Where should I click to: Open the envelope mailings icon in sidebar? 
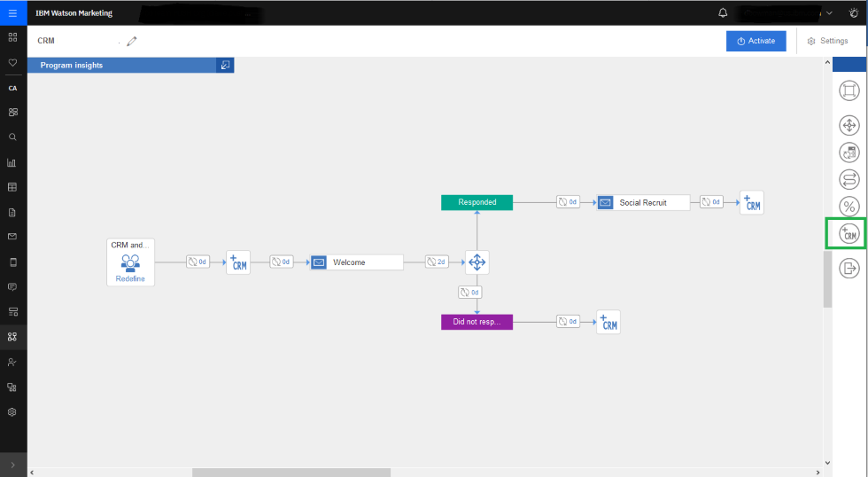(12, 237)
